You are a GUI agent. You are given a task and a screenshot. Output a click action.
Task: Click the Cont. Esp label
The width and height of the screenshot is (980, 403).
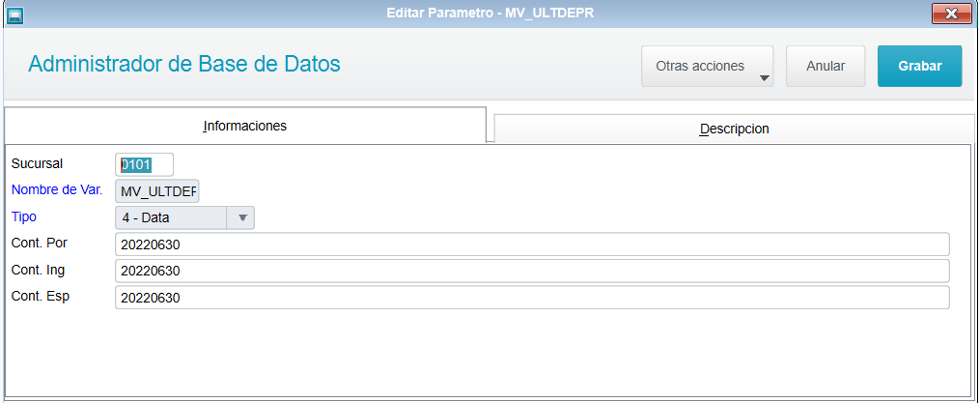(x=40, y=296)
